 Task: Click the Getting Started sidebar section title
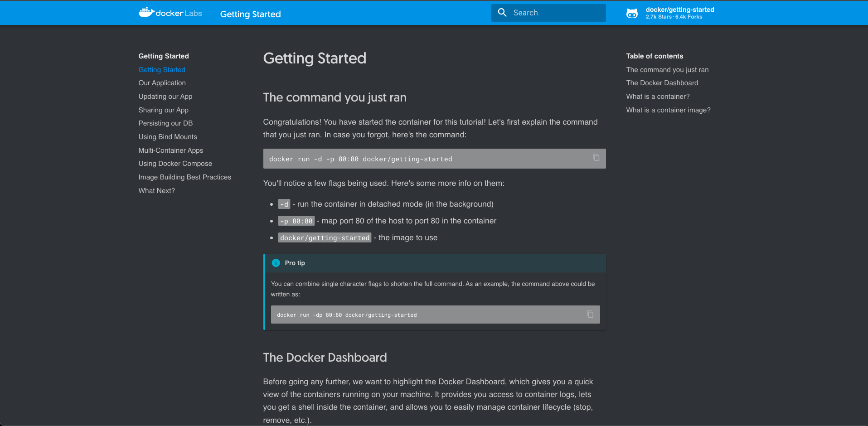tap(164, 56)
